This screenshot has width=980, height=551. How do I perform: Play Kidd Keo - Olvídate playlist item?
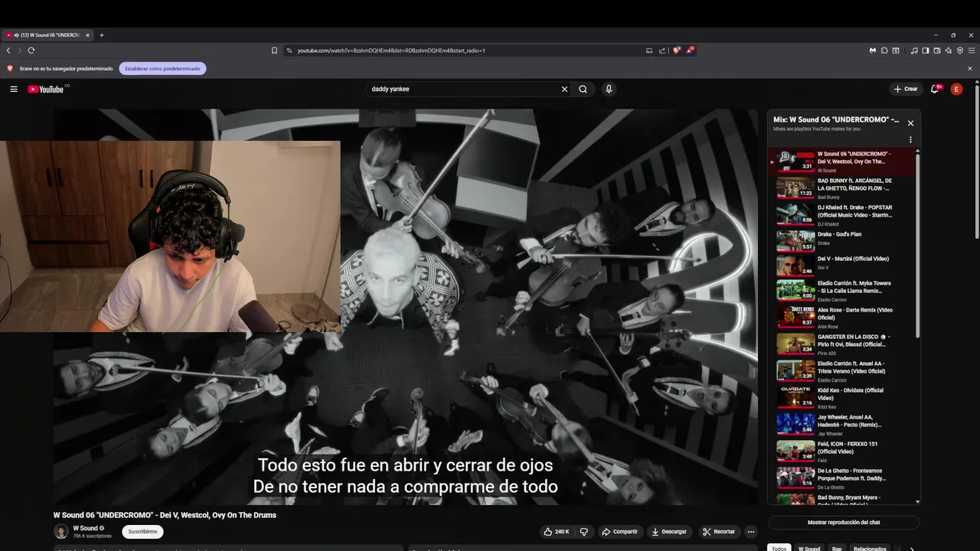(x=843, y=397)
